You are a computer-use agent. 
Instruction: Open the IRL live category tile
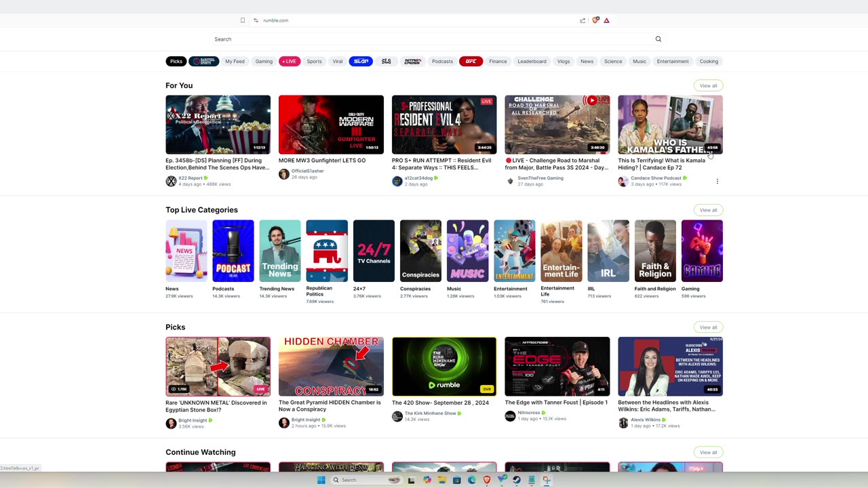tap(608, 251)
